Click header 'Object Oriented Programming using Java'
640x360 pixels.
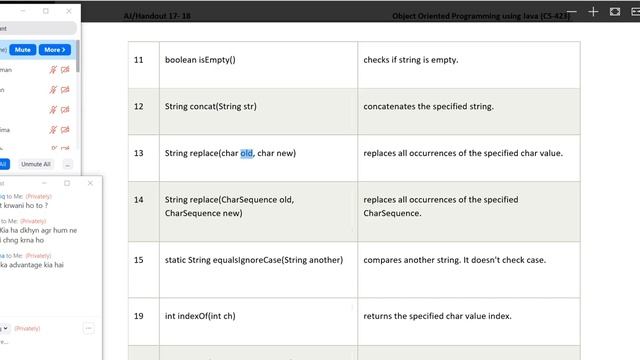465,16
